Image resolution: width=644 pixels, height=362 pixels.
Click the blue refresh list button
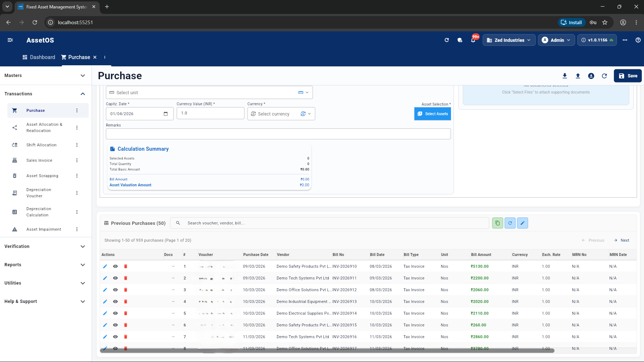point(510,223)
